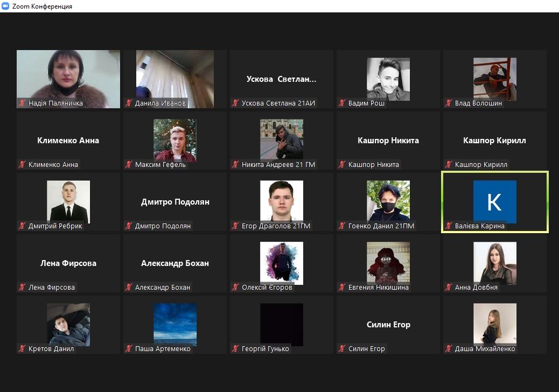
Task: Click muted mic icon beside Егор Драголов 21ГМ
Action: coord(235,226)
